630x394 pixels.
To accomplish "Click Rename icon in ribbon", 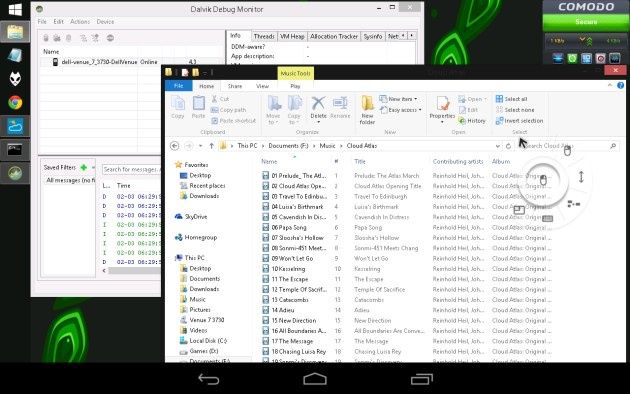I will tap(340, 107).
